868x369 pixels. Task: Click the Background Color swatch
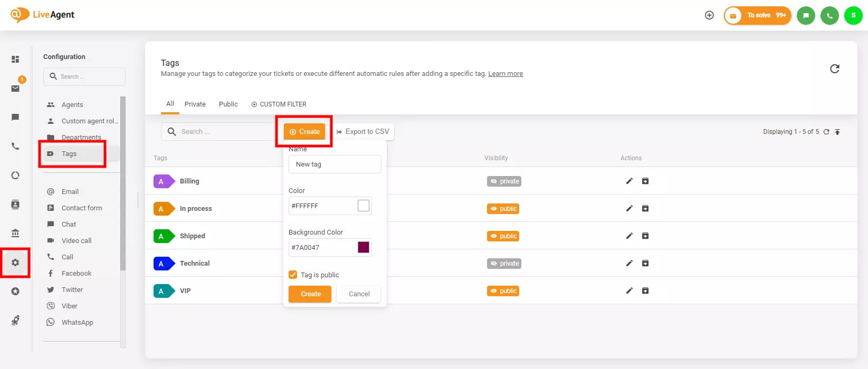(364, 247)
